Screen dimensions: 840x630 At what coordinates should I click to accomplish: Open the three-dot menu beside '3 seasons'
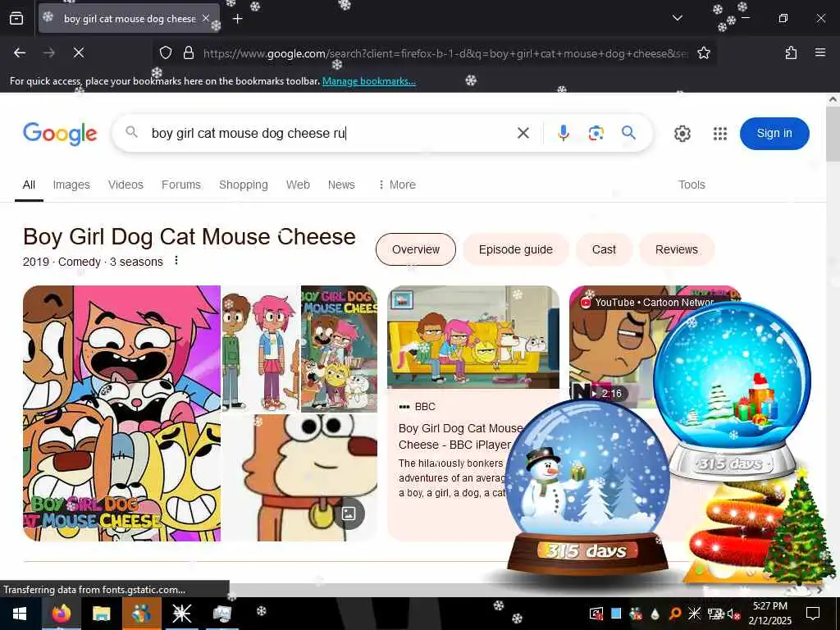tap(176, 261)
